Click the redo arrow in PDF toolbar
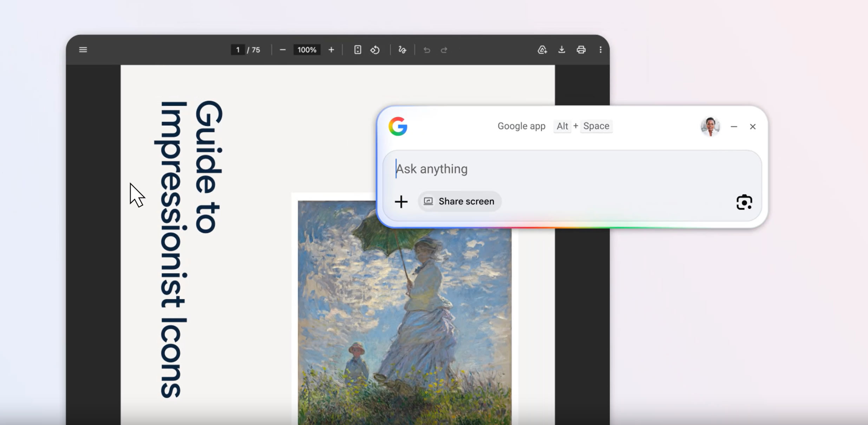The image size is (868, 425). [x=444, y=50]
